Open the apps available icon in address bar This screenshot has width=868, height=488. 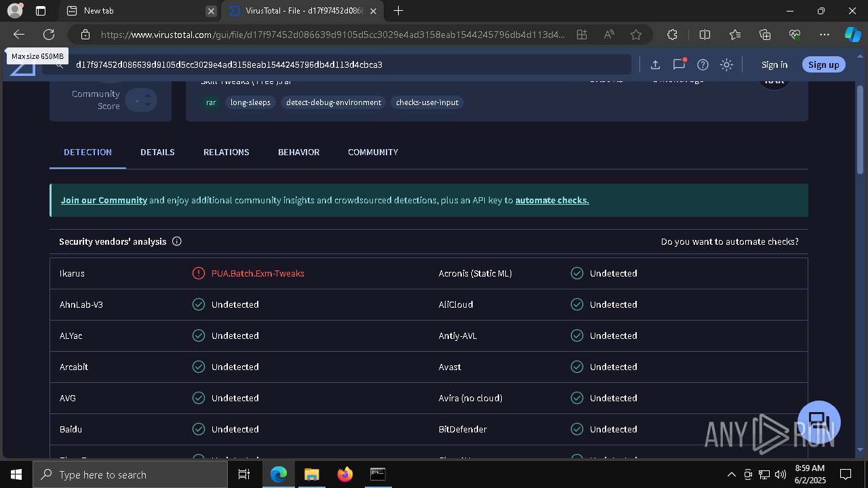coord(582,35)
